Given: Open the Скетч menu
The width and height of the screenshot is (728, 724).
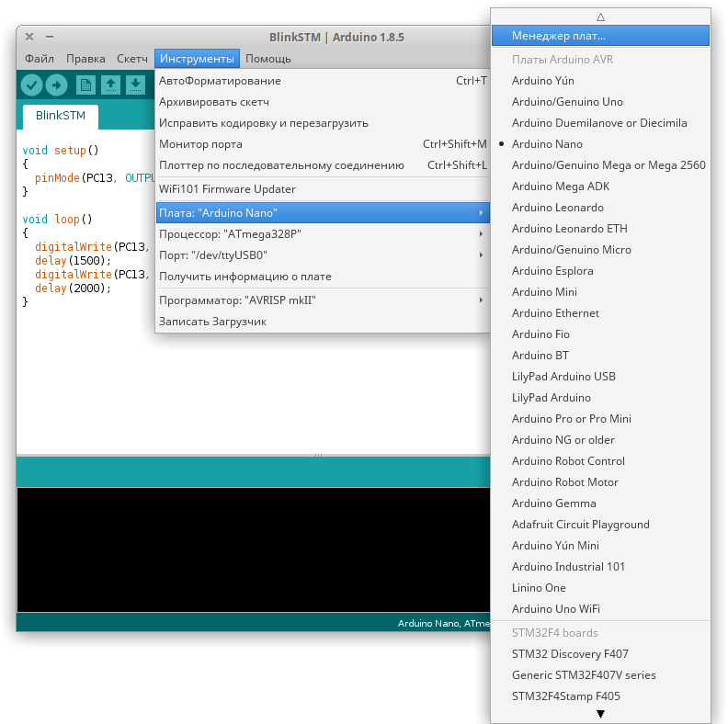Looking at the screenshot, I should point(131,59).
